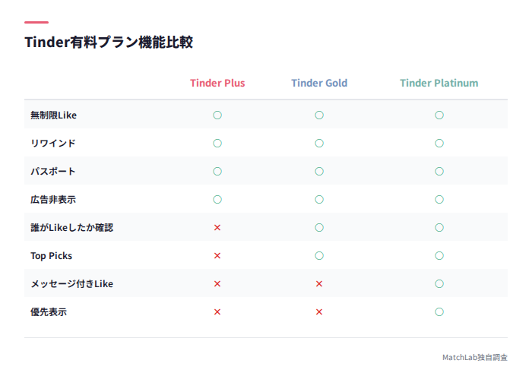Image resolution: width=532 pixels, height=392 pixels.
Task: Click the circle for パスポート under Tinder Platinum
Action: pos(439,172)
